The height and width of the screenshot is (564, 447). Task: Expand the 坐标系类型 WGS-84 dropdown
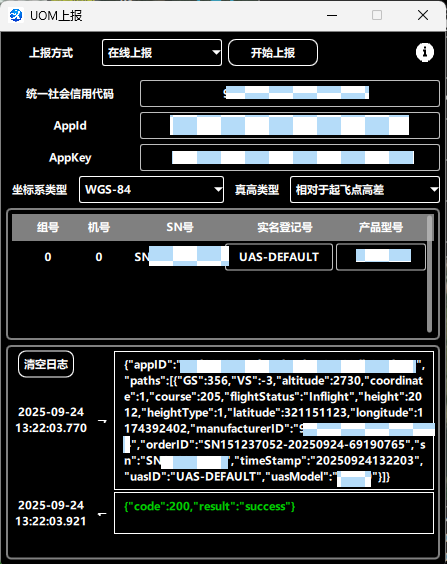click(x=151, y=190)
